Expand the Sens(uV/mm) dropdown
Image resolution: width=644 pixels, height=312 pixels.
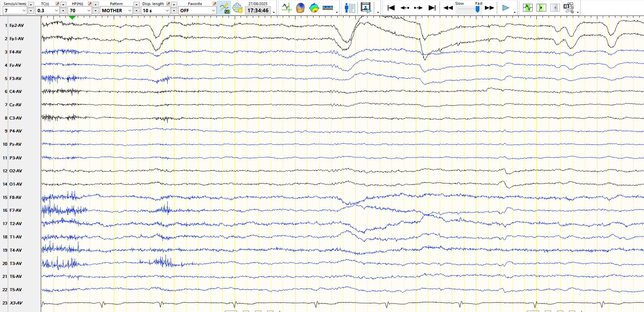[x=24, y=11]
